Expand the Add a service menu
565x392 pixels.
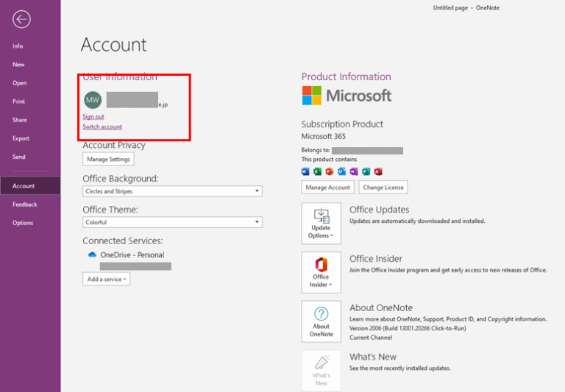click(x=106, y=279)
